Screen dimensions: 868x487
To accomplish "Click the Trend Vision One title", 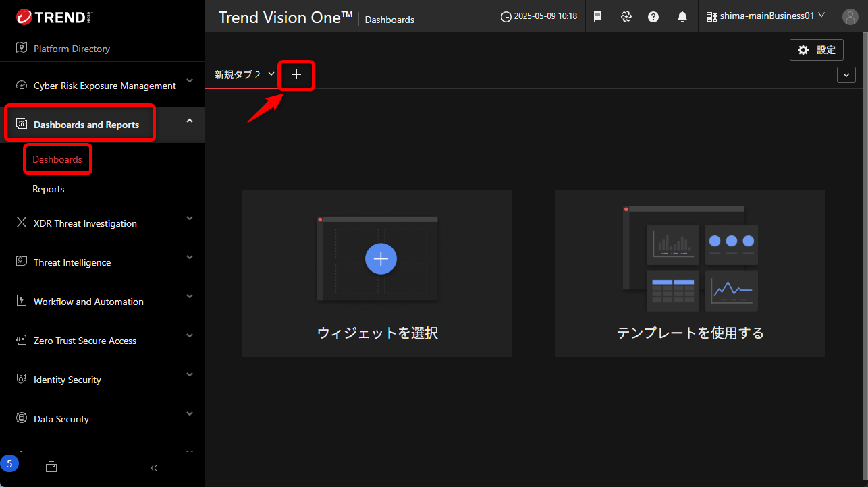I will pyautogui.click(x=286, y=18).
